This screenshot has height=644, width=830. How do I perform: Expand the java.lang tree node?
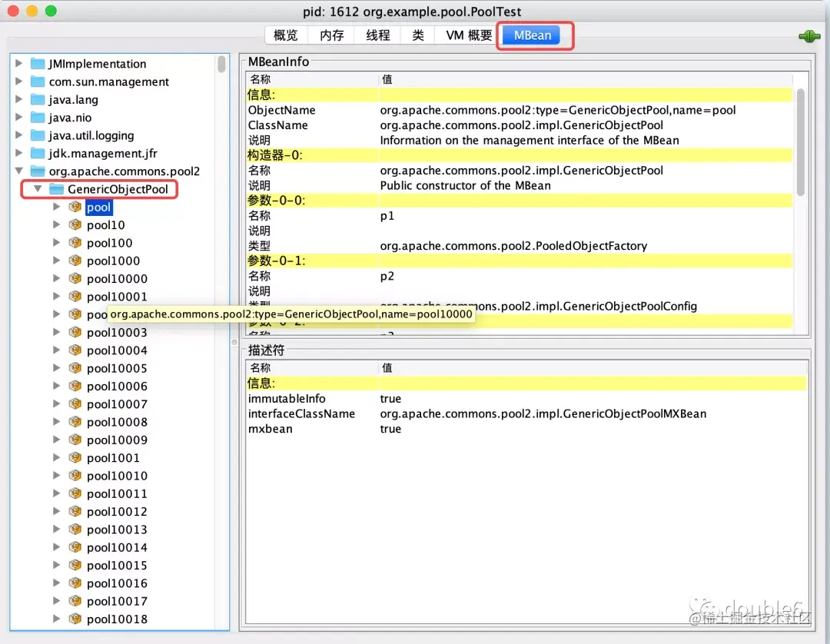18,99
